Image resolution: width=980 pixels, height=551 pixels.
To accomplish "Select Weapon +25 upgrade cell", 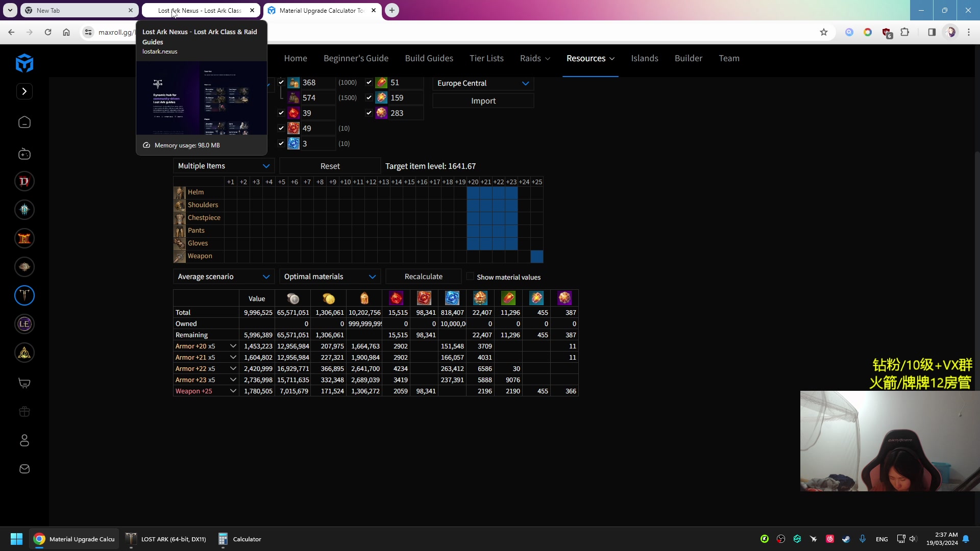I will tap(536, 256).
